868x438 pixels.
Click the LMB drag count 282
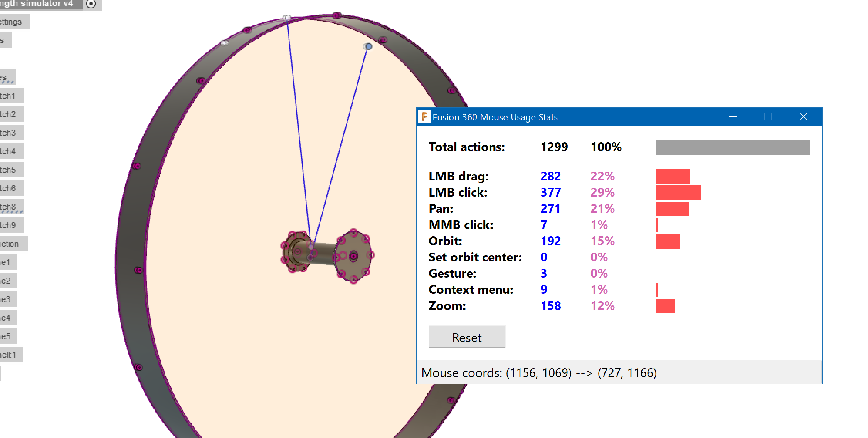pyautogui.click(x=551, y=176)
